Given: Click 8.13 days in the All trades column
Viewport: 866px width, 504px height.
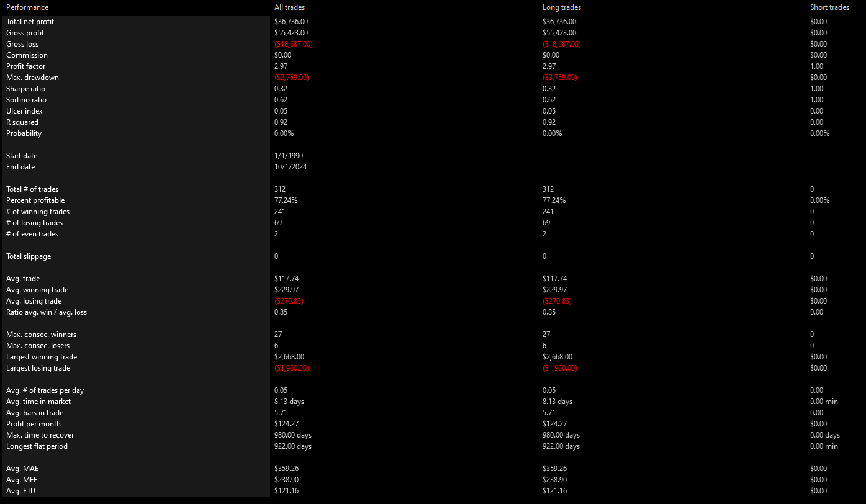Looking at the screenshot, I should click(289, 402).
